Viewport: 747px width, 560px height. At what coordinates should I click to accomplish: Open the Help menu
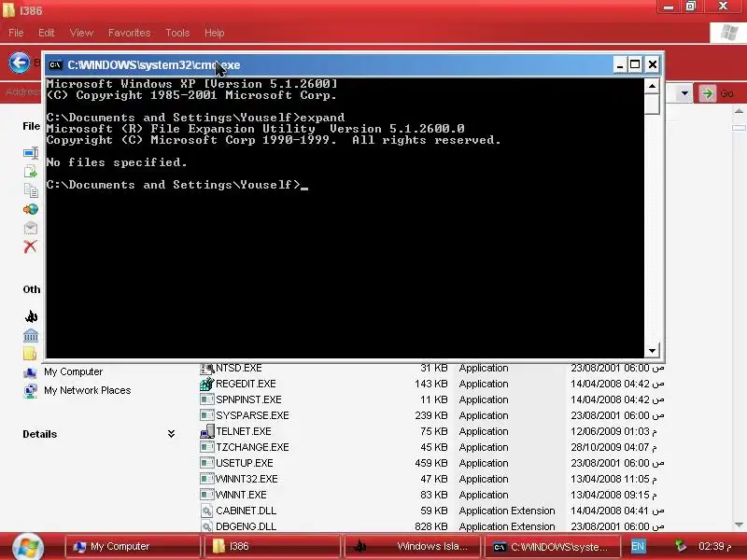pyautogui.click(x=215, y=33)
